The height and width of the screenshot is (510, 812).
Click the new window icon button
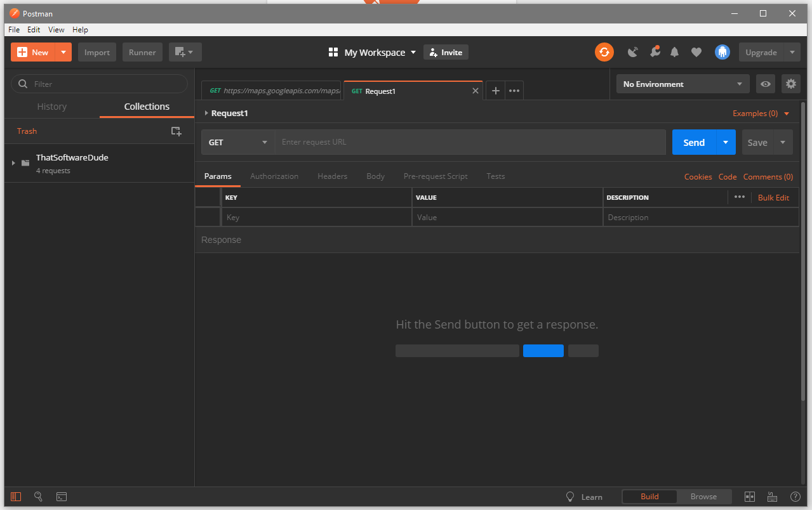pyautogui.click(x=185, y=52)
